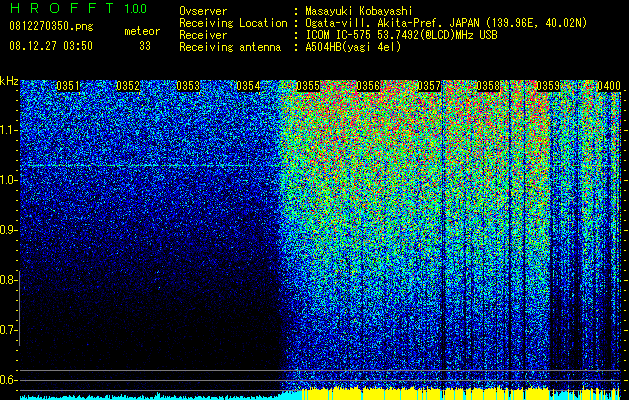Click the observer name Masayuki Kobayashi
The width and height of the screenshot is (629, 400).
point(358,11)
